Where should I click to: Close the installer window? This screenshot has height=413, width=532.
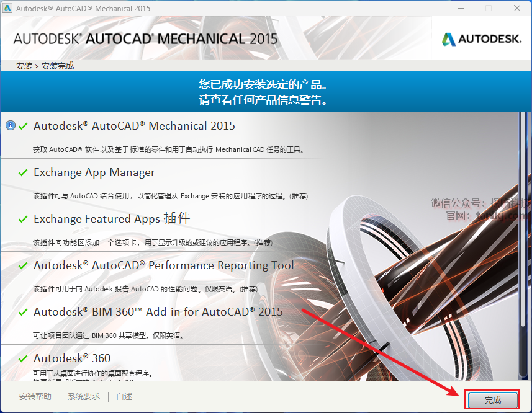(x=516, y=8)
